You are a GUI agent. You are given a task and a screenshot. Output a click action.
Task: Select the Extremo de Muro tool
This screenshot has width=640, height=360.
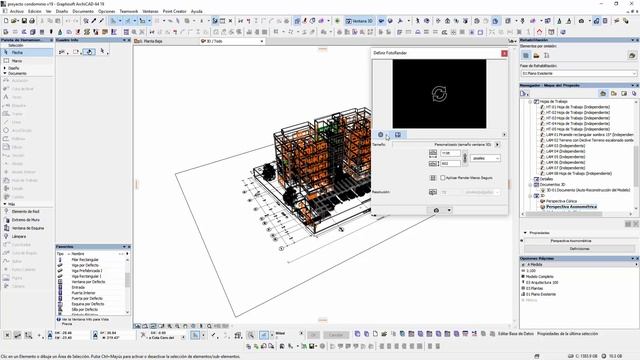[27, 220]
